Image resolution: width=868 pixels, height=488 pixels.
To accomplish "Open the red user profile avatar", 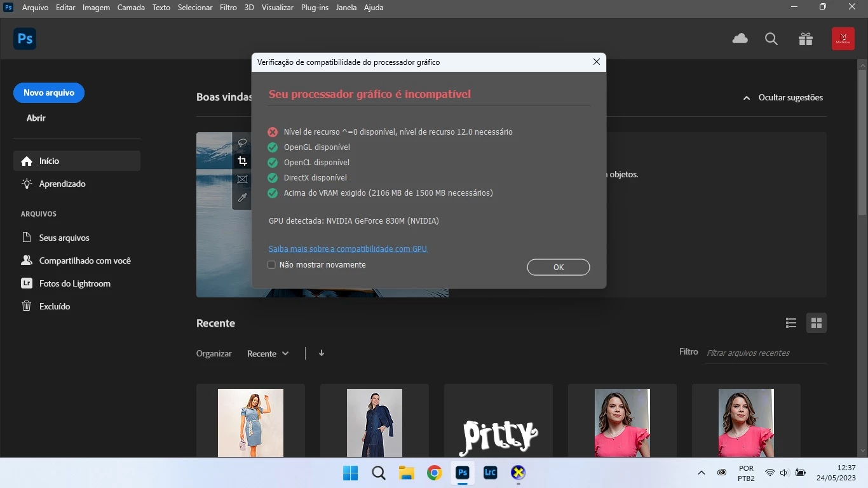I will pos(843,39).
